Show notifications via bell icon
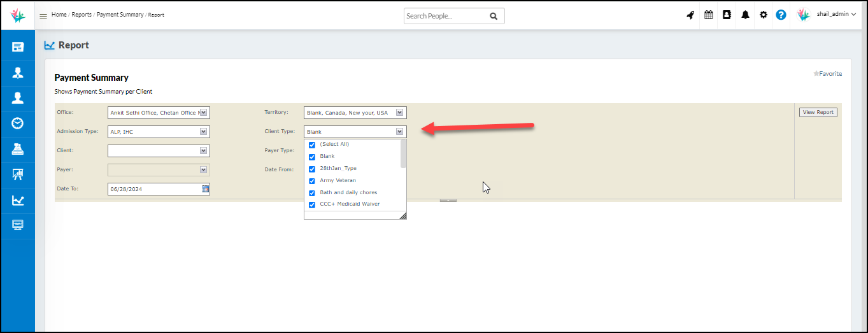868x333 pixels. click(745, 15)
